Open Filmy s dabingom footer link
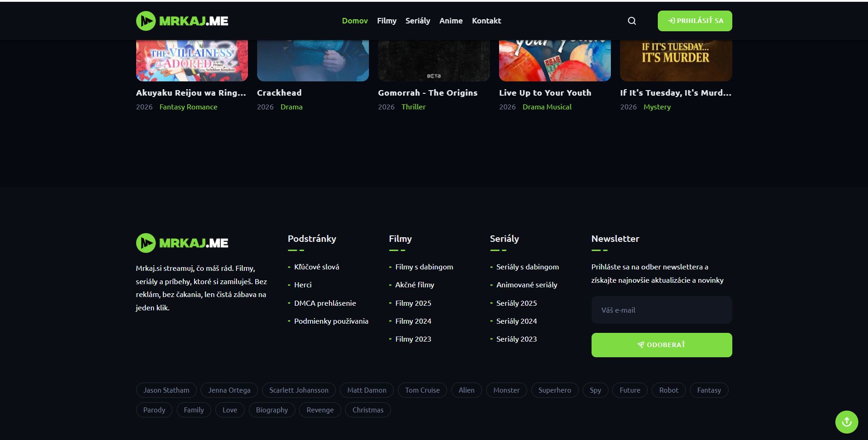The height and width of the screenshot is (440, 868). tap(424, 267)
